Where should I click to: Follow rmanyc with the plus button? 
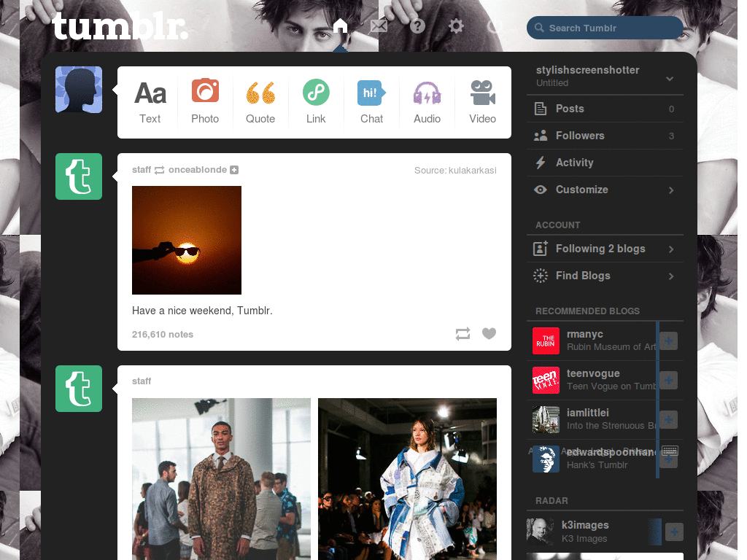tap(668, 341)
